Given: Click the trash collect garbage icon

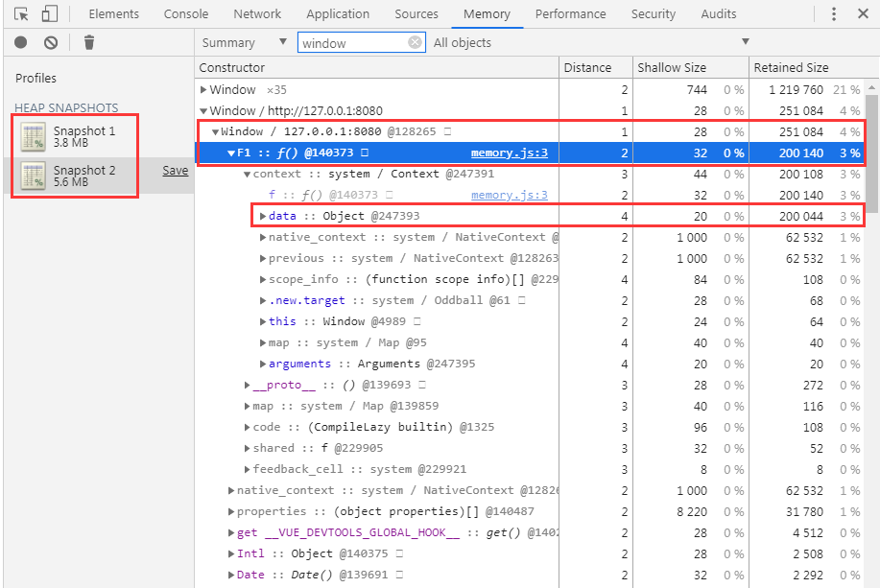Looking at the screenshot, I should (x=89, y=42).
